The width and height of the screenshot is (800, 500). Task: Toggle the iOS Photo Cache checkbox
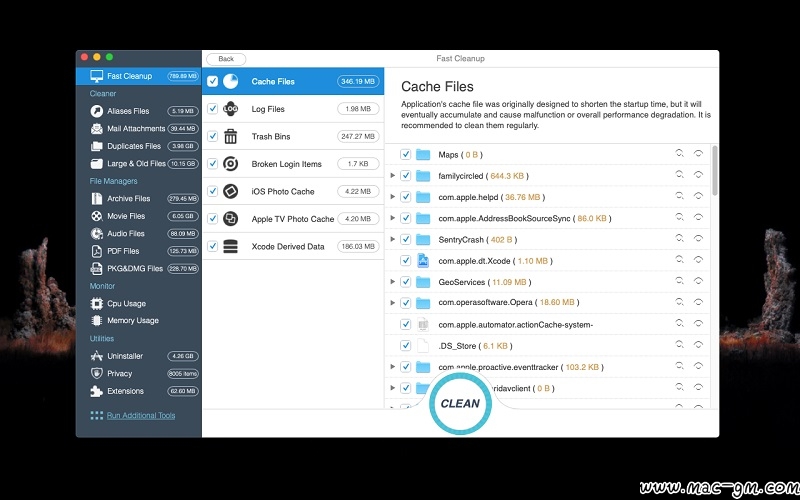point(213,191)
